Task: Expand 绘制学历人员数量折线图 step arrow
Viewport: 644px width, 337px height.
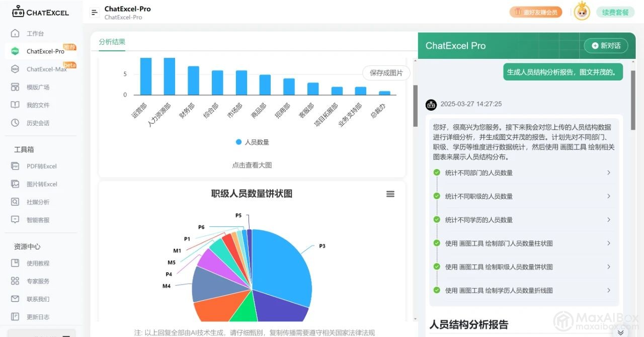Action: coord(609,290)
